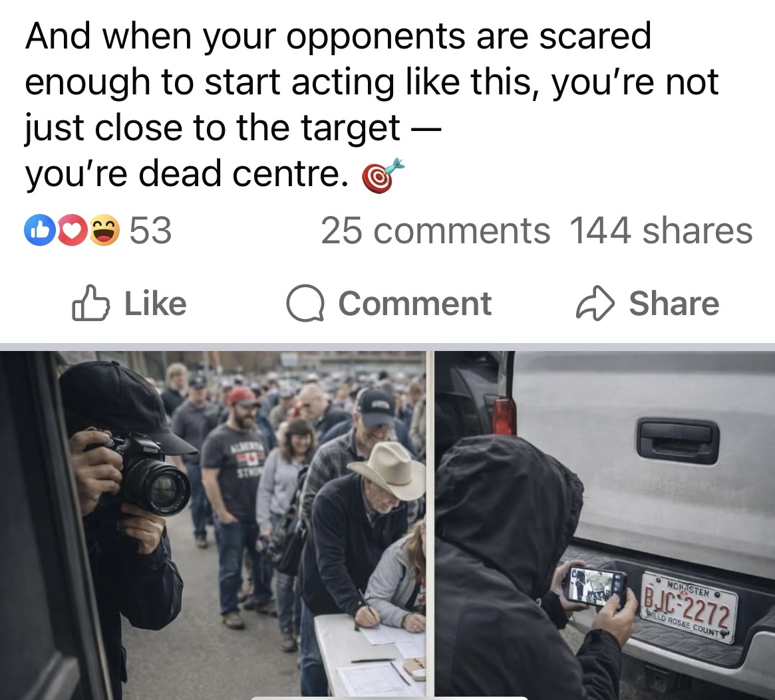Open the photo of hooded person photographing plate

click(x=605, y=525)
